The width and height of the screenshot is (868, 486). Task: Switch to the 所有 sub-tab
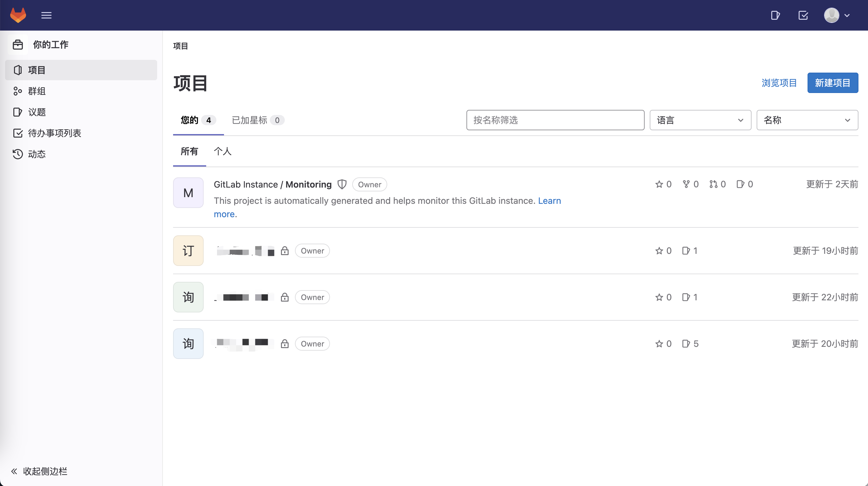coord(189,151)
